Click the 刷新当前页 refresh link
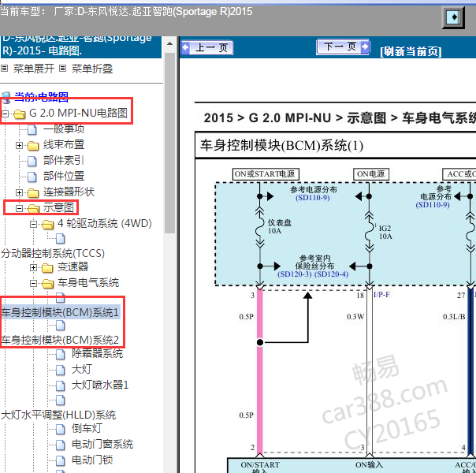Viewport: 476px width, 473px height. pos(411,51)
